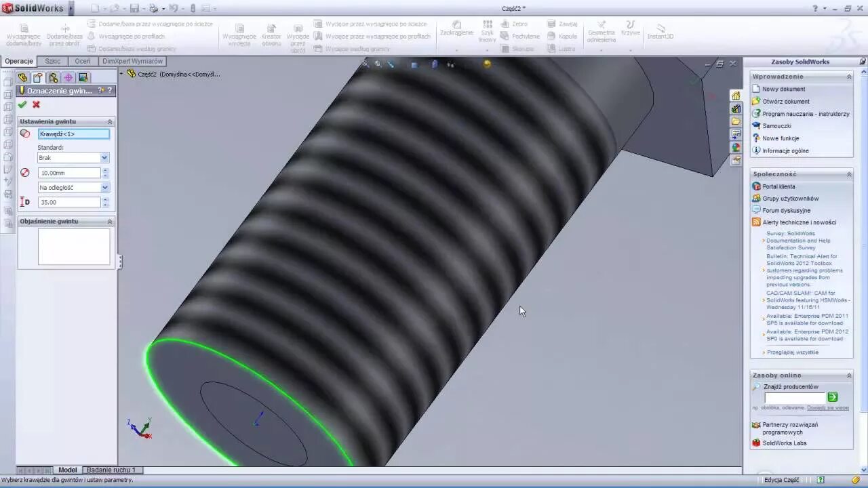Switch to the DimXpert Wymiarów tab

132,61
